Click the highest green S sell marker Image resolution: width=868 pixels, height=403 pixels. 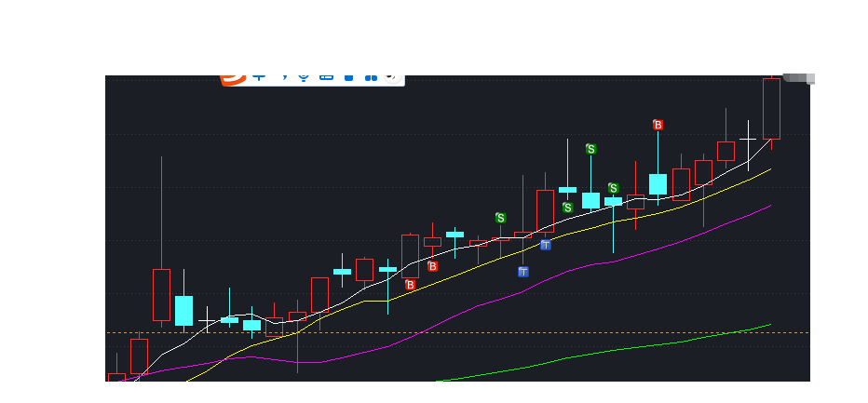coord(590,149)
